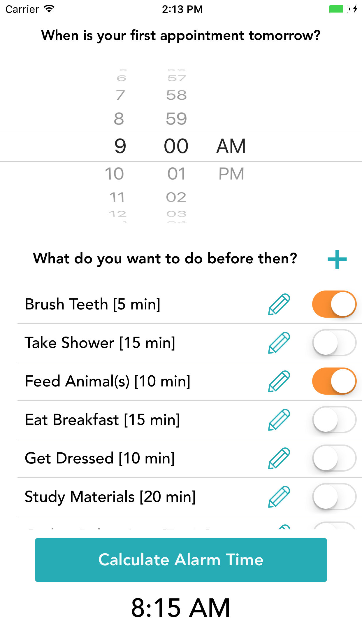Screen dimensions: 362x644
Task: Tap the Wi-Fi icon in status bar
Action: (50, 9)
